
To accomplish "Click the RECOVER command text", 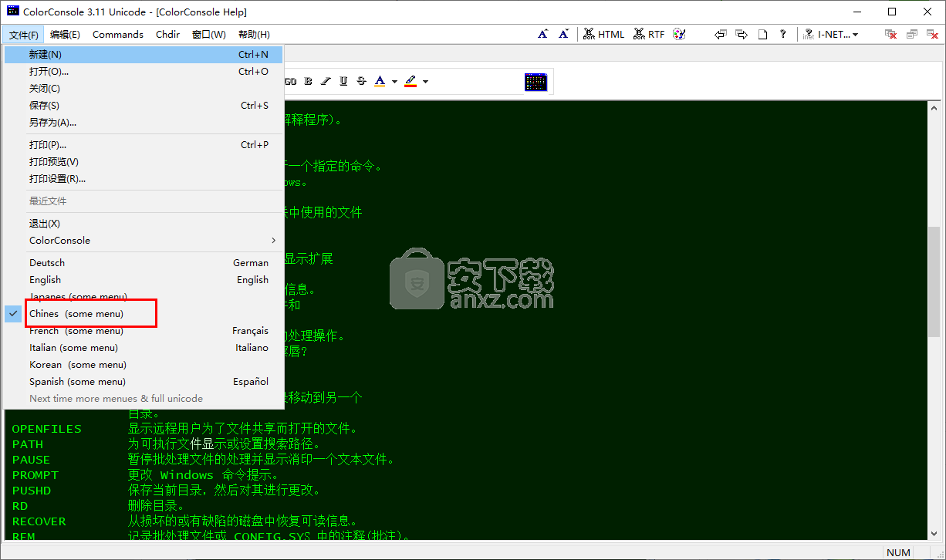I will coord(39,521).
